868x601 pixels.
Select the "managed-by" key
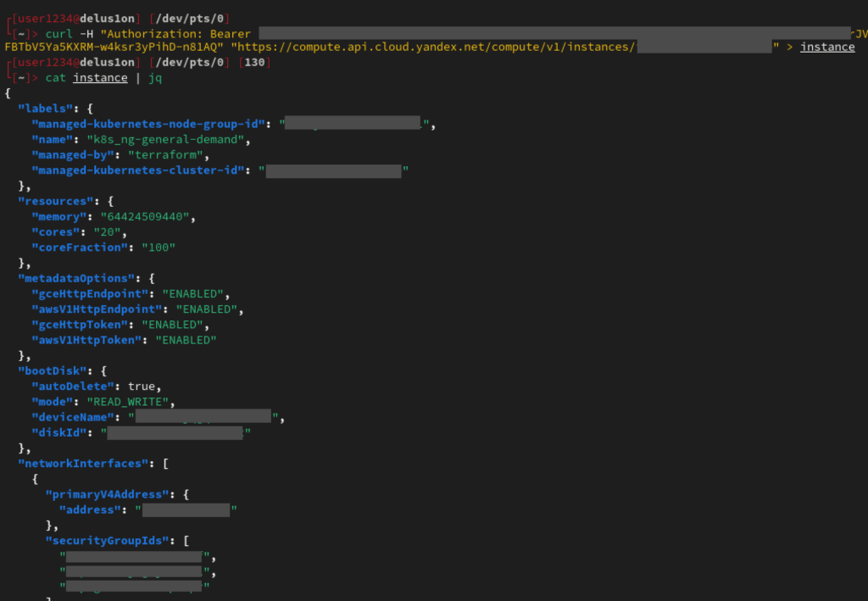pos(73,155)
